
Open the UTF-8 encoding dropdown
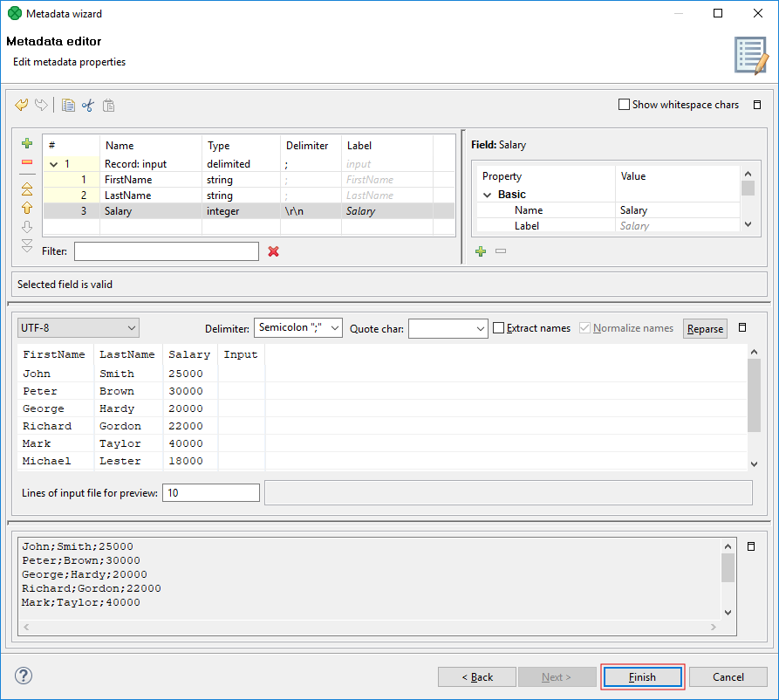pos(79,328)
